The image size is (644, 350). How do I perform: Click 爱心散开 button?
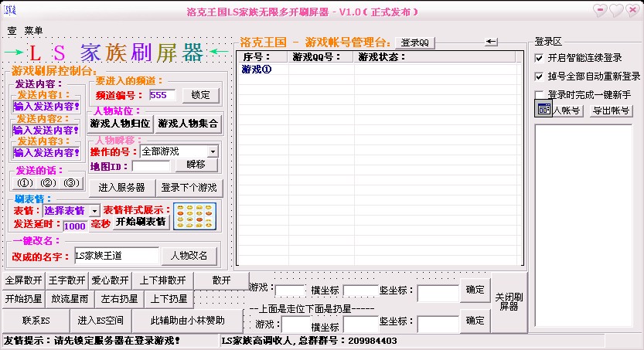(x=110, y=280)
